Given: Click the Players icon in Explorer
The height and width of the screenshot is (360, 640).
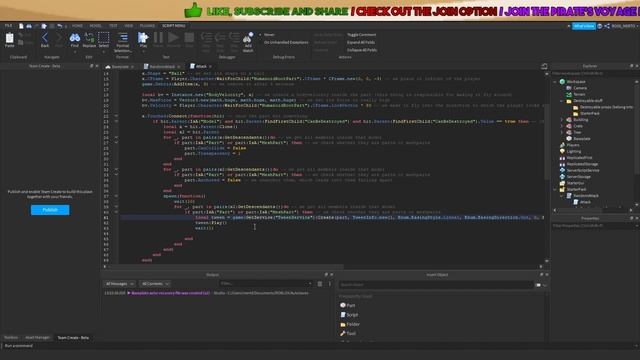Looking at the screenshot, I should [562, 145].
